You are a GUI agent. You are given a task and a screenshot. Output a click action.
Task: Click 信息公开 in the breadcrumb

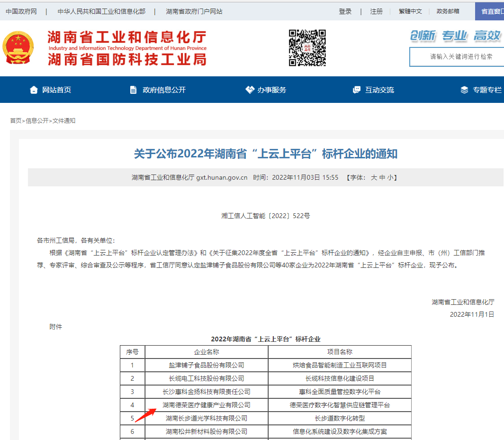[37, 121]
